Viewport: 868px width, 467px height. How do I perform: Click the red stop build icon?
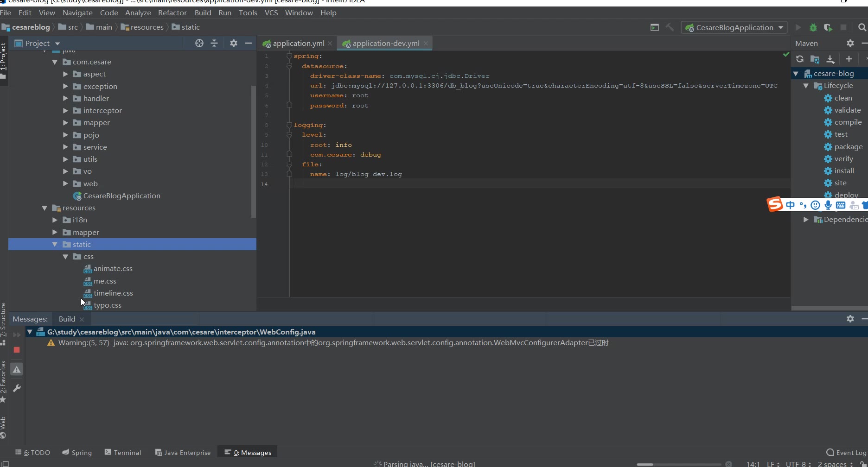[17, 350]
